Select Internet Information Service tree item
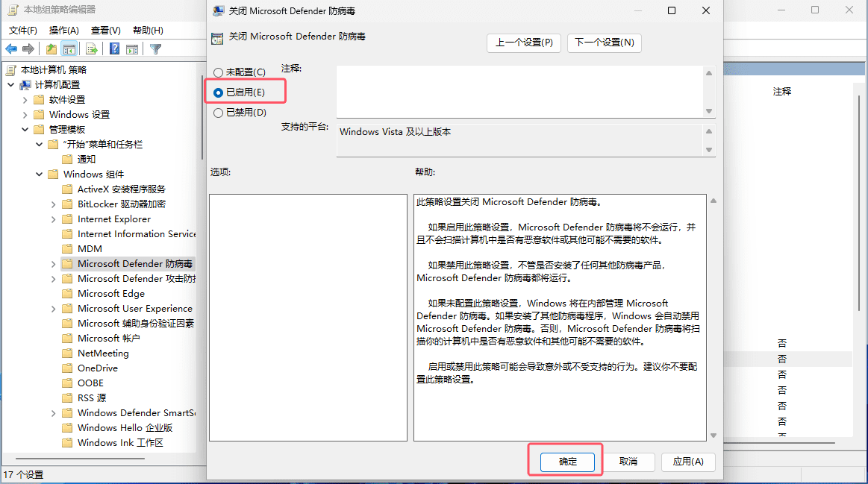 [x=136, y=234]
